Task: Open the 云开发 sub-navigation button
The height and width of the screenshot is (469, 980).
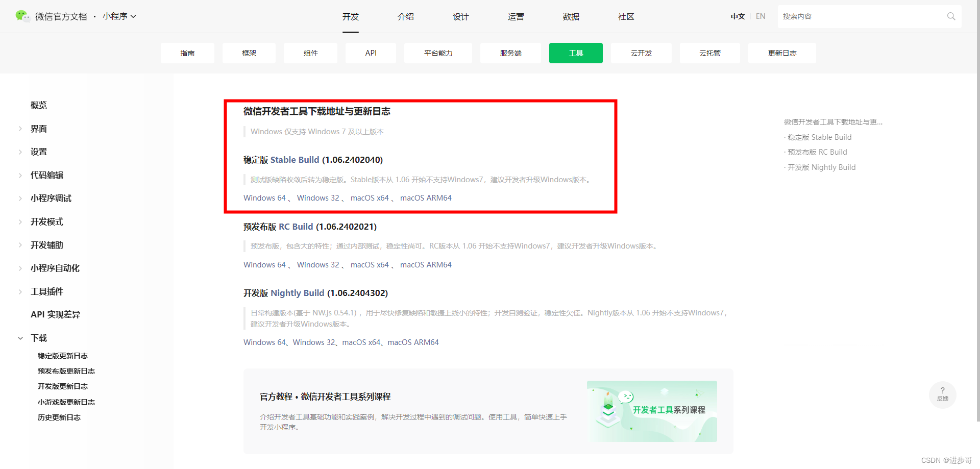Action: point(642,53)
